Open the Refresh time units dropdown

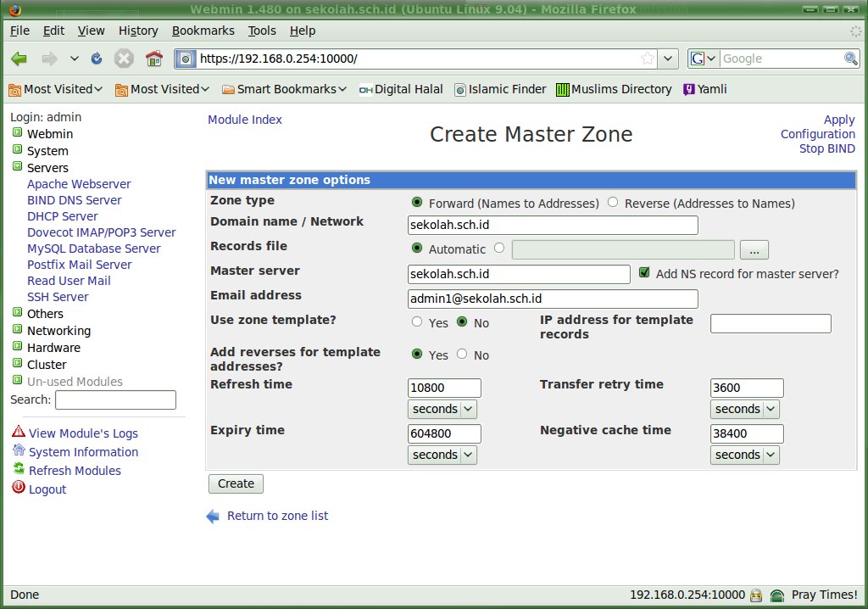click(x=442, y=409)
